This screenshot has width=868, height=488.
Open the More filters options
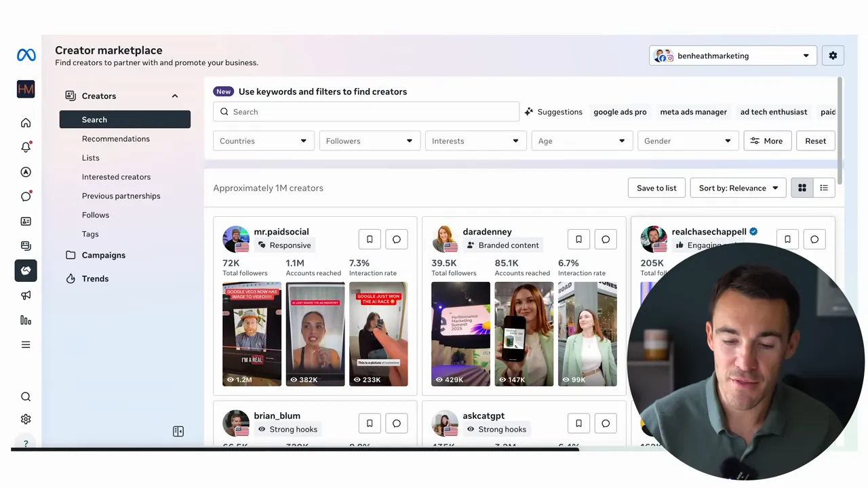point(766,140)
